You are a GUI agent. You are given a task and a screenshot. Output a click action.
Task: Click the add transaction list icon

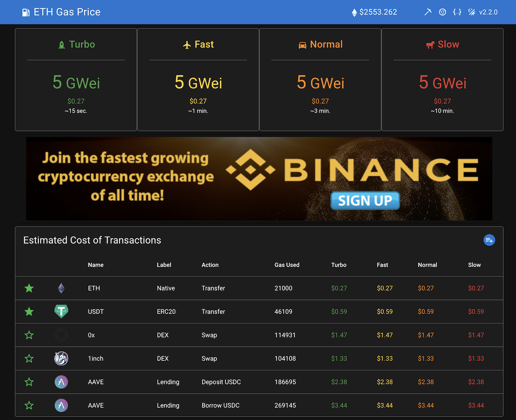[489, 240]
